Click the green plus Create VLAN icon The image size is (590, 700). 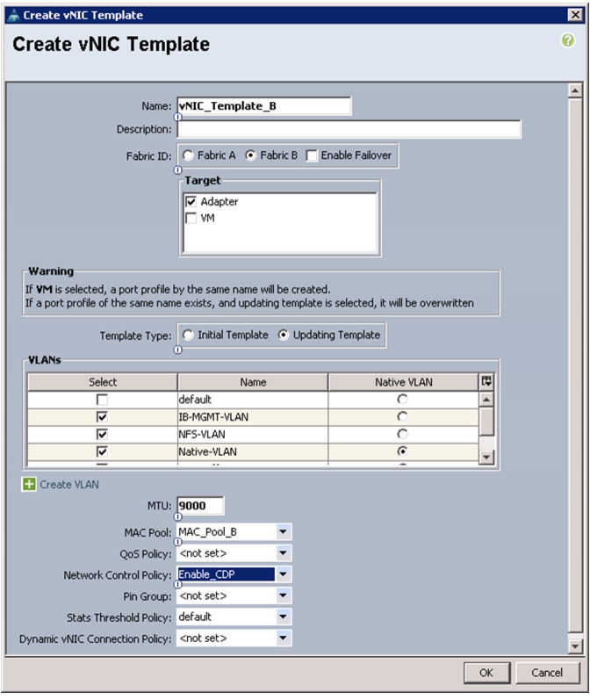click(29, 484)
